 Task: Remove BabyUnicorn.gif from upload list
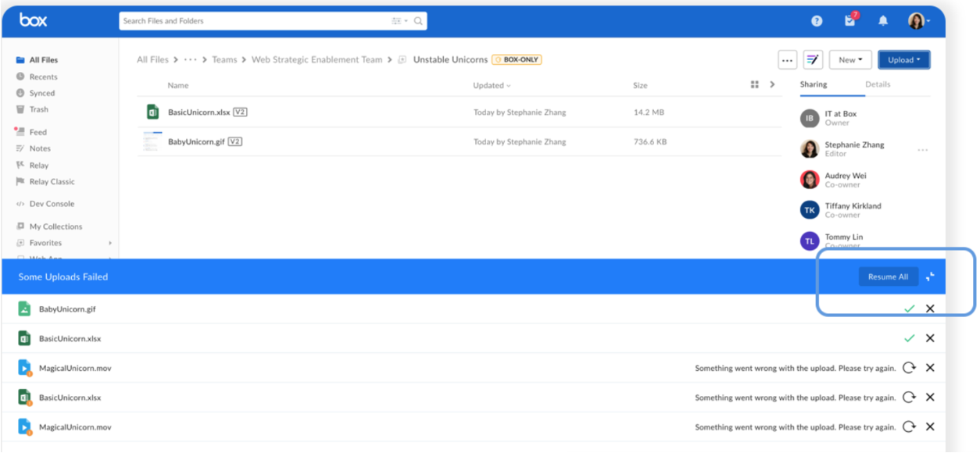(x=930, y=309)
